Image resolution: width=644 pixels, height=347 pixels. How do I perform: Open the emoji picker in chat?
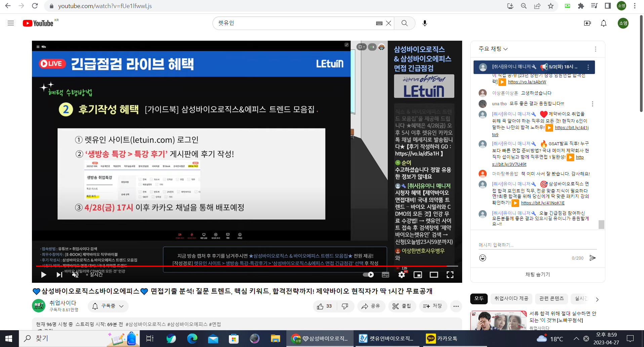click(x=483, y=258)
